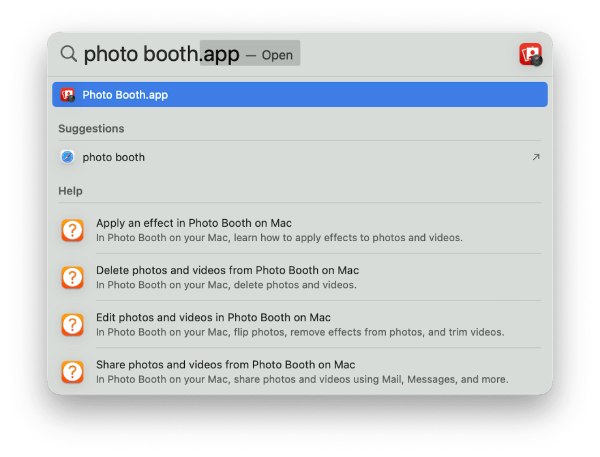The image size is (600, 457).
Task: Click the Photo Booth icon in search bar
Action: click(530, 54)
